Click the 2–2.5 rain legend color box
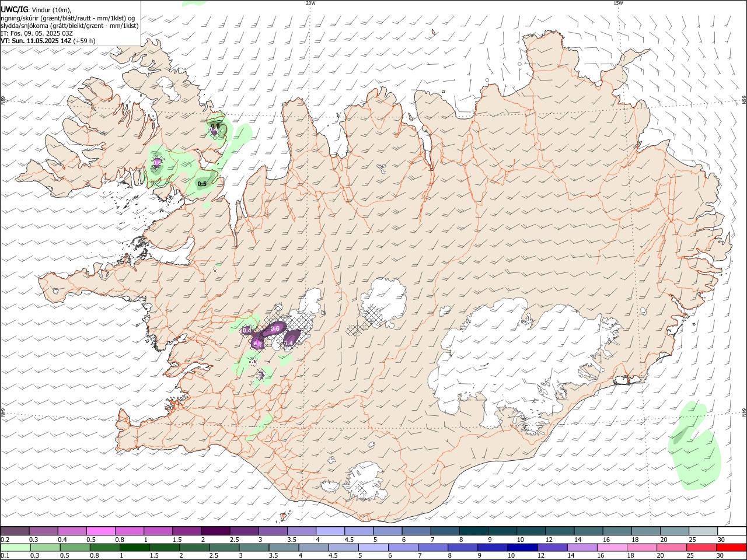This screenshot has height=560, width=747. (194, 547)
